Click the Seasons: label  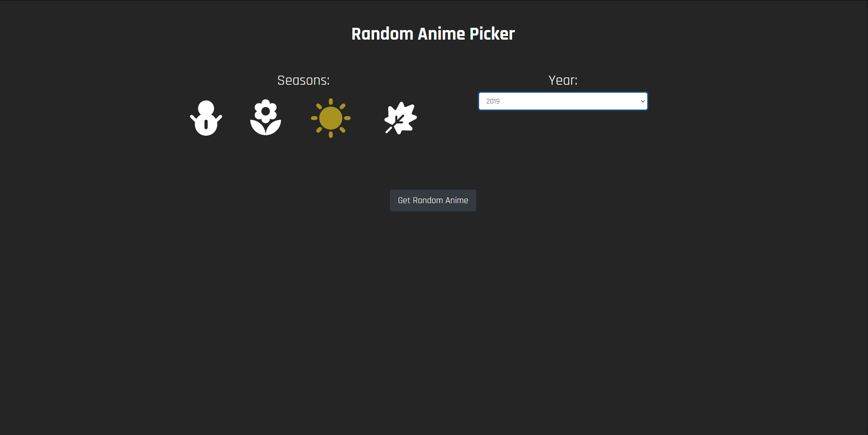click(x=303, y=80)
